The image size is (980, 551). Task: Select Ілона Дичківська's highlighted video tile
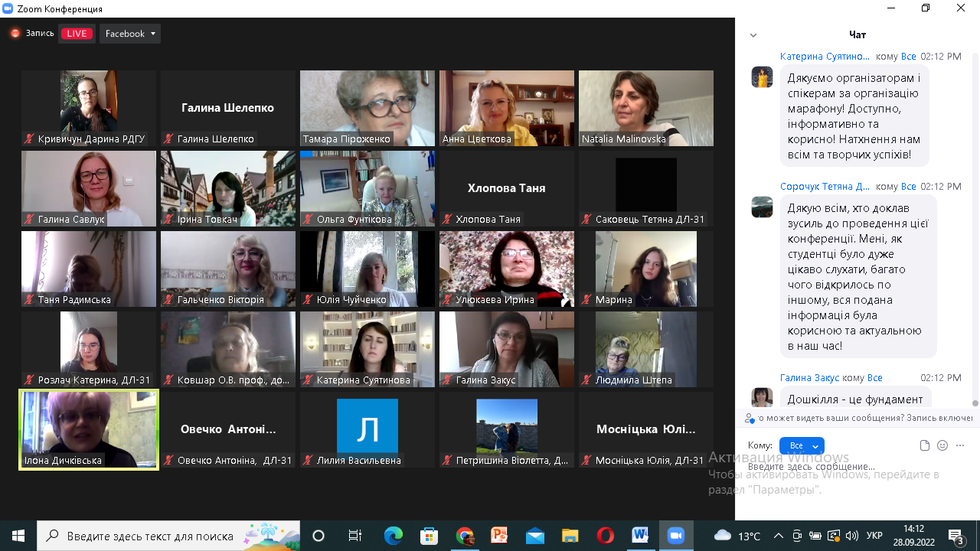click(x=89, y=429)
